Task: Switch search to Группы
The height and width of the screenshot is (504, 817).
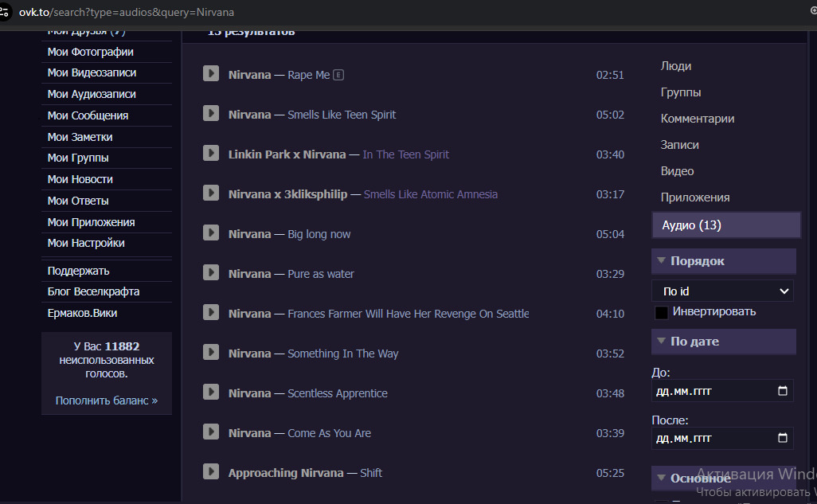Action: point(681,92)
